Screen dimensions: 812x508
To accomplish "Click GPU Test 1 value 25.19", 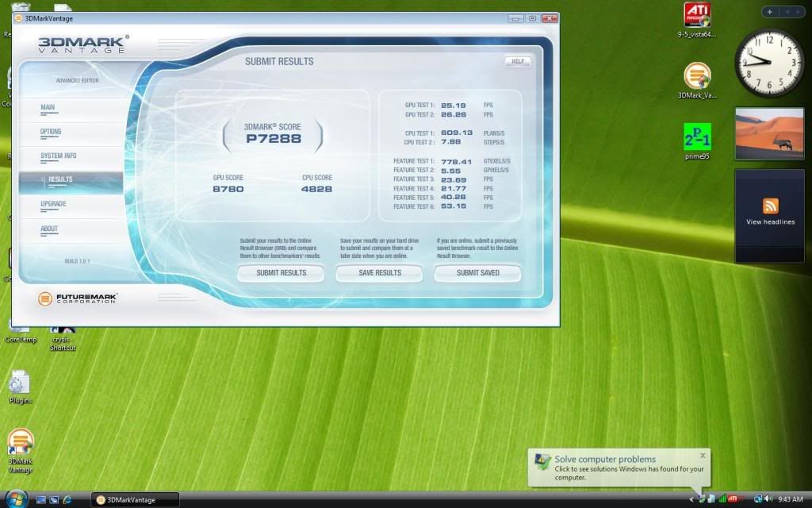I will coord(453,106).
